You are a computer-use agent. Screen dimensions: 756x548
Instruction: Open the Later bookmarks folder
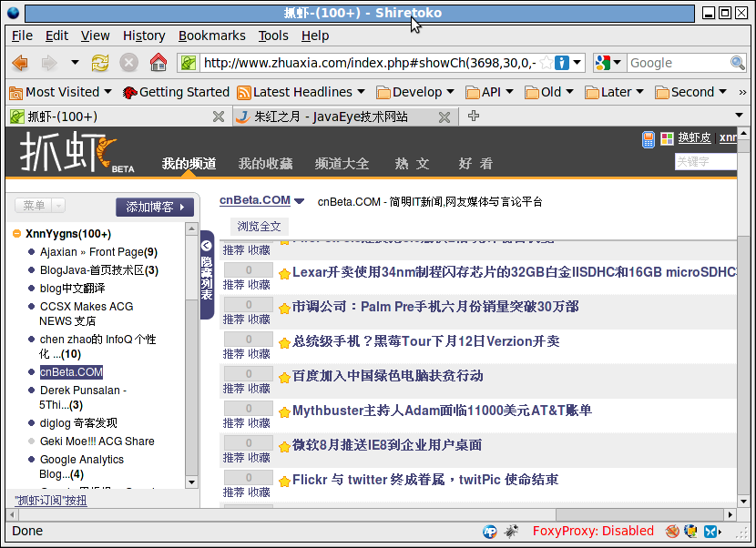point(614,92)
